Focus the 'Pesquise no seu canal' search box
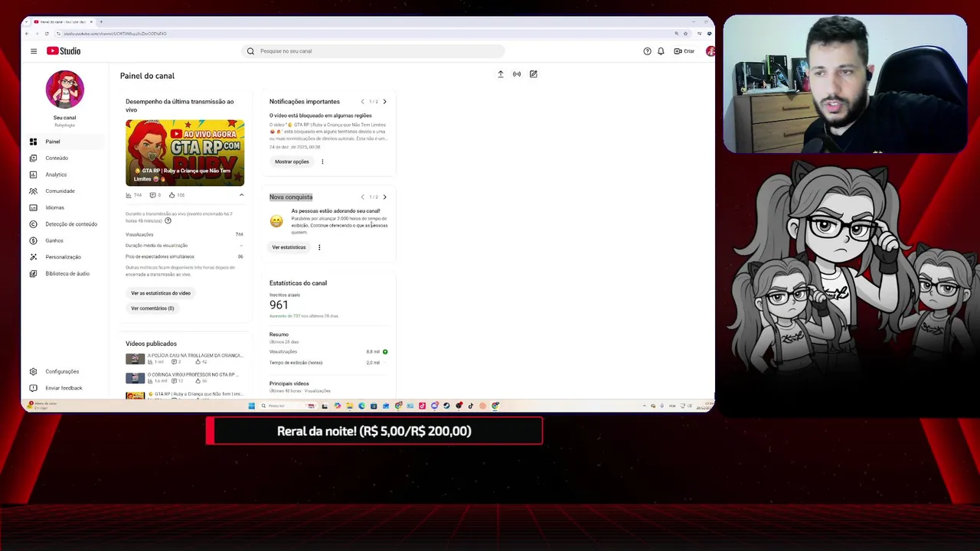The image size is (980, 551). click(x=373, y=51)
